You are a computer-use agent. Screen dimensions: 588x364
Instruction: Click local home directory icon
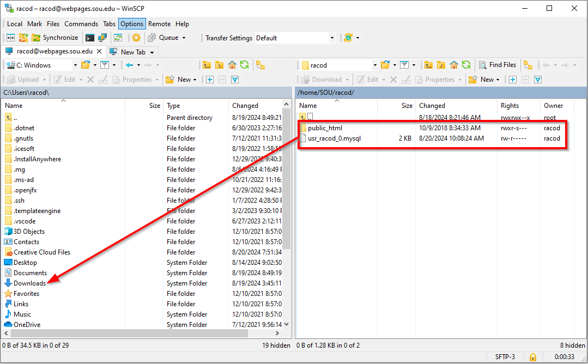(232, 65)
